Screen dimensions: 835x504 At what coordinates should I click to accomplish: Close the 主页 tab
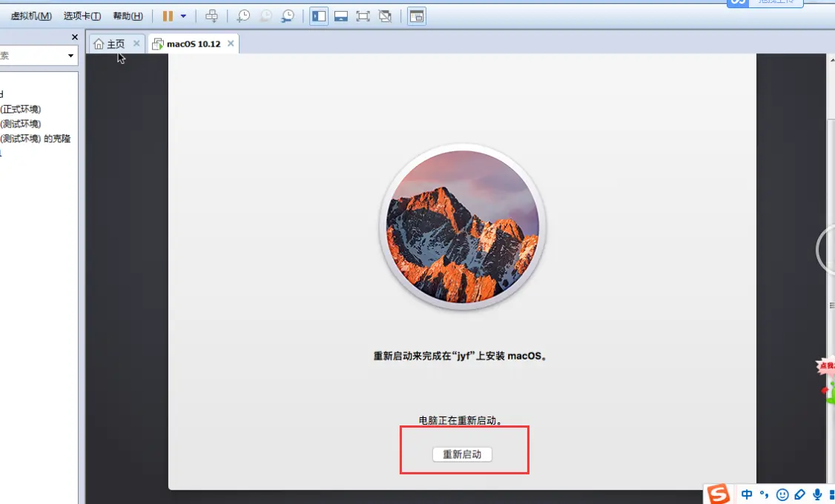tap(136, 44)
